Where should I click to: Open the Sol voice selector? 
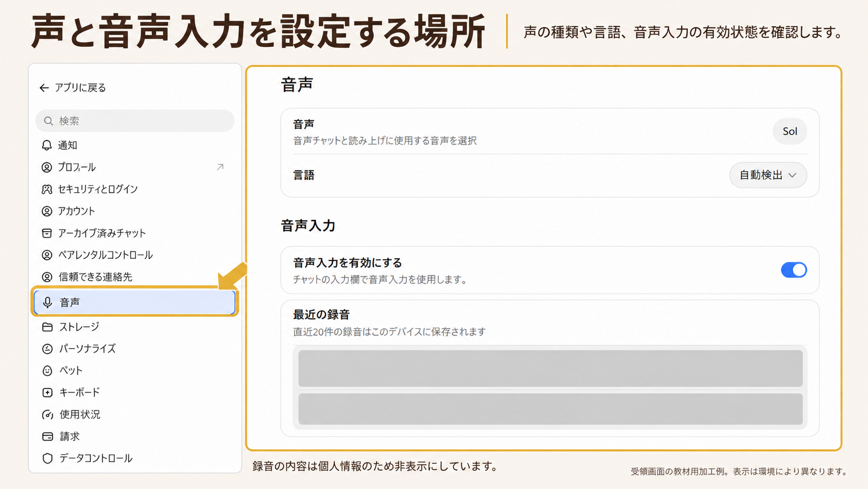pyautogui.click(x=790, y=131)
